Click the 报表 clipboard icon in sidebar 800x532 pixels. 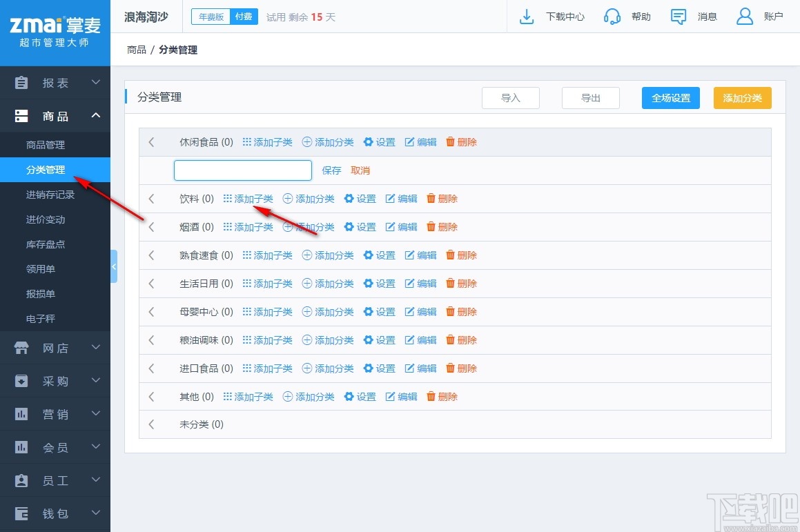point(21,83)
